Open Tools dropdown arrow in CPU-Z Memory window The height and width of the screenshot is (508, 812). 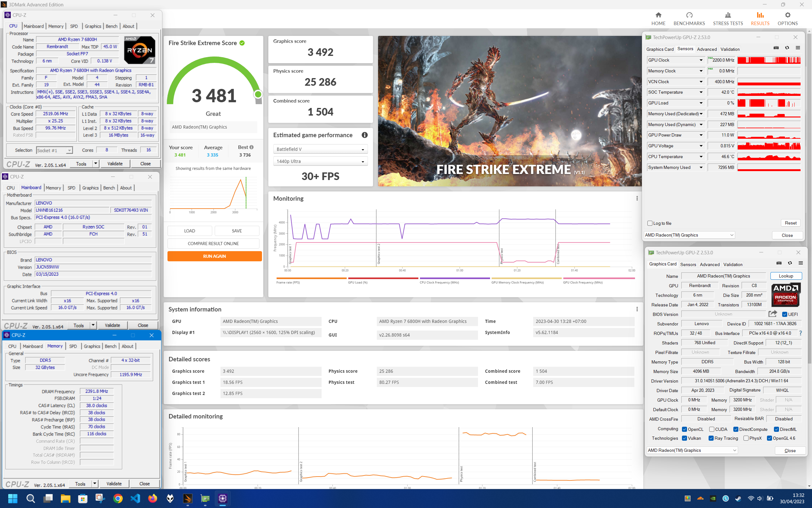[x=95, y=484]
